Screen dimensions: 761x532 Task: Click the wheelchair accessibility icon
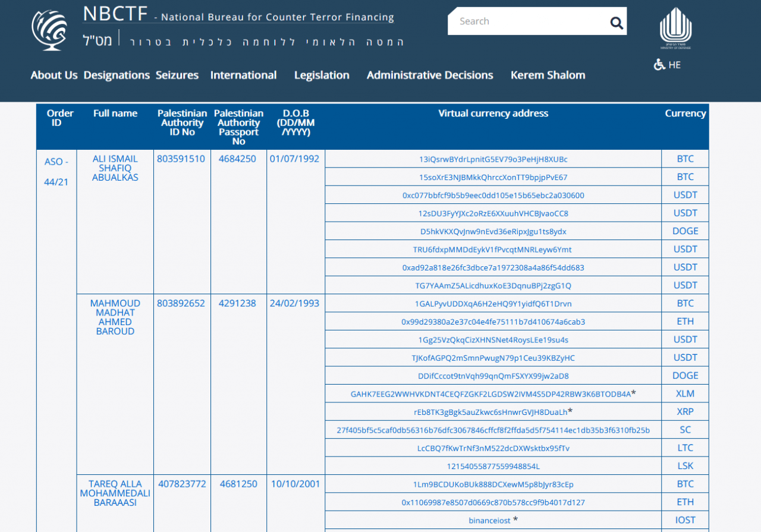point(659,65)
